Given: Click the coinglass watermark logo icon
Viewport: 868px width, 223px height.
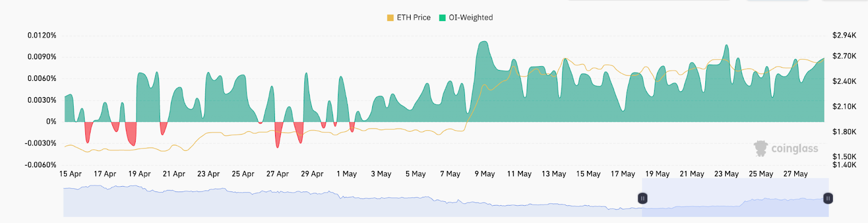Looking at the screenshot, I should 761,148.
